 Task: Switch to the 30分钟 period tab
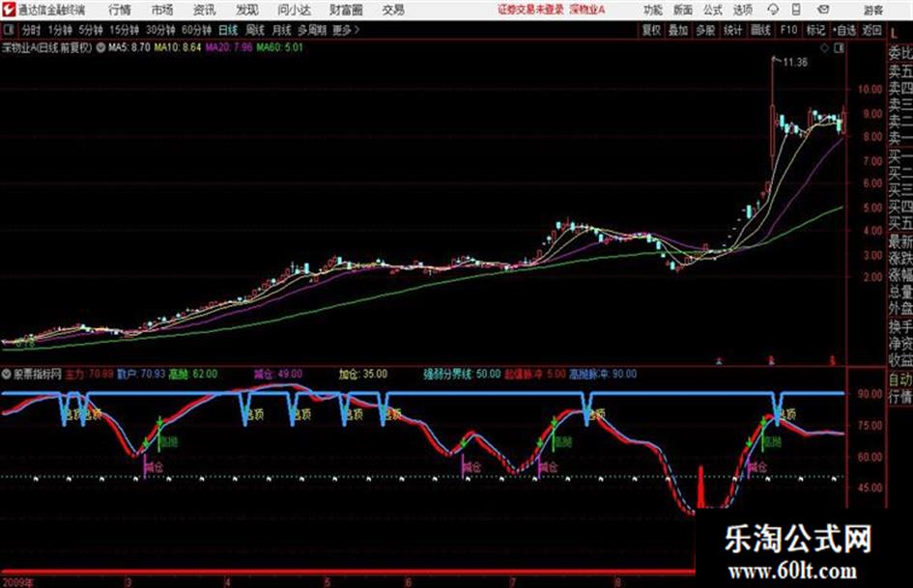pos(160,30)
